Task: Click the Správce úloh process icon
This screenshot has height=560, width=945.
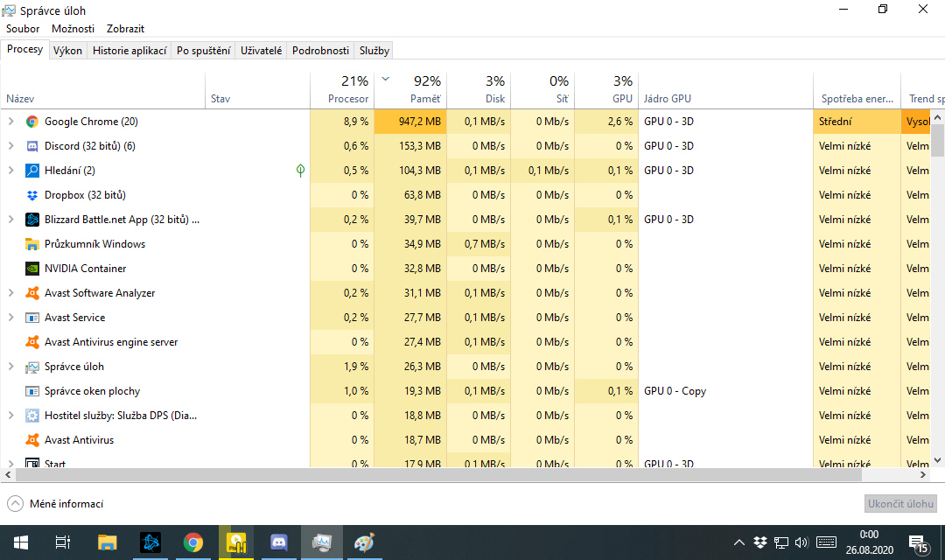Action: (32, 367)
